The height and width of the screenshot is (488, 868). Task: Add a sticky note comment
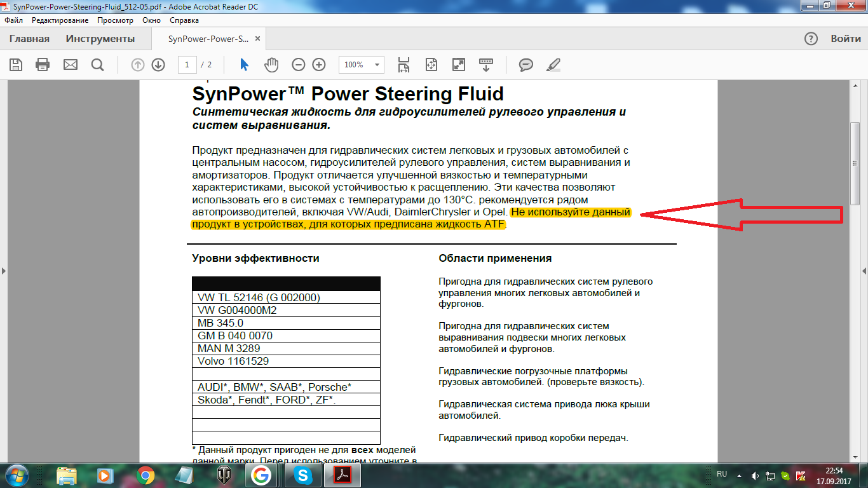tap(526, 64)
